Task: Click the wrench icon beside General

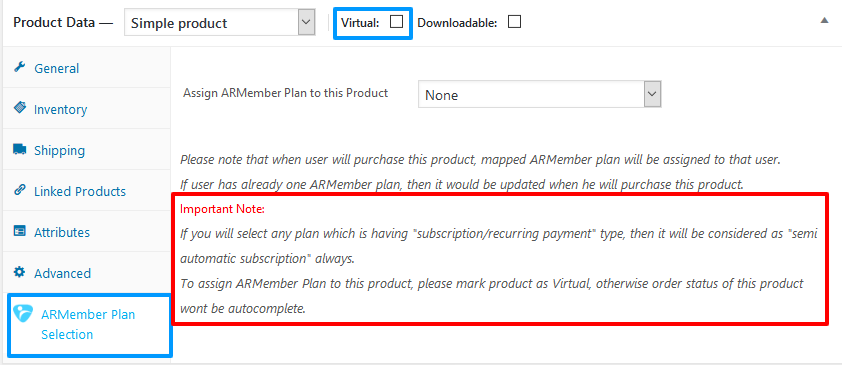Action: pyautogui.click(x=19, y=67)
